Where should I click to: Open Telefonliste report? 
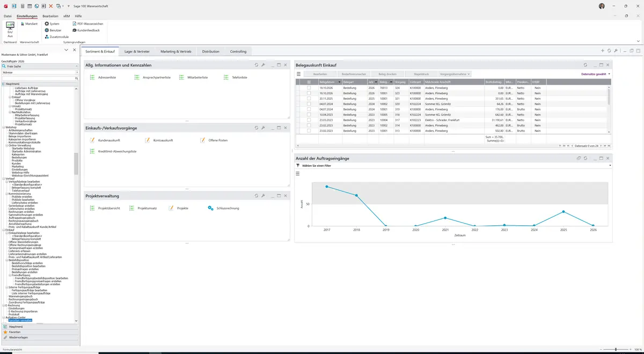click(236, 78)
